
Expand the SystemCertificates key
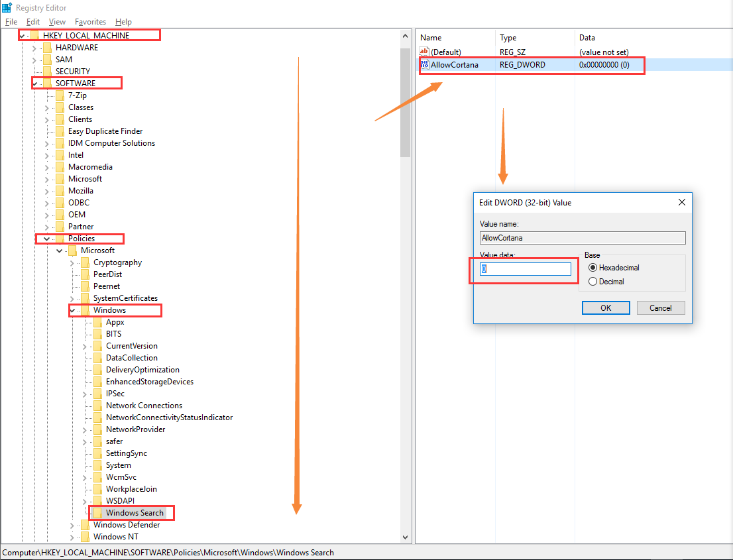pyautogui.click(x=72, y=299)
